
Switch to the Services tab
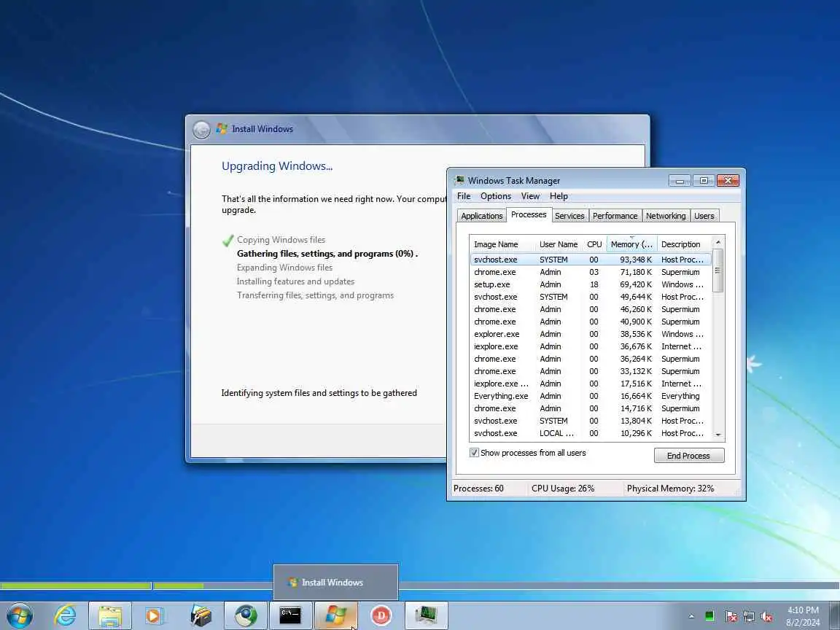coord(569,215)
